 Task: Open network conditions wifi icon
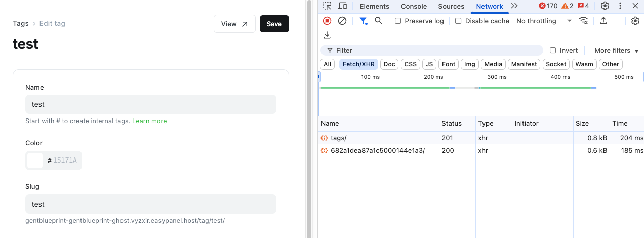tap(584, 21)
